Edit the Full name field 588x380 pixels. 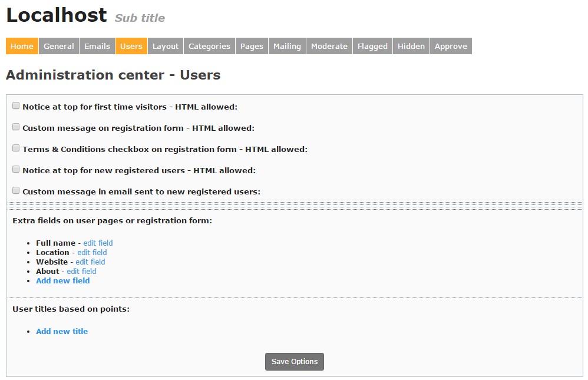(98, 243)
